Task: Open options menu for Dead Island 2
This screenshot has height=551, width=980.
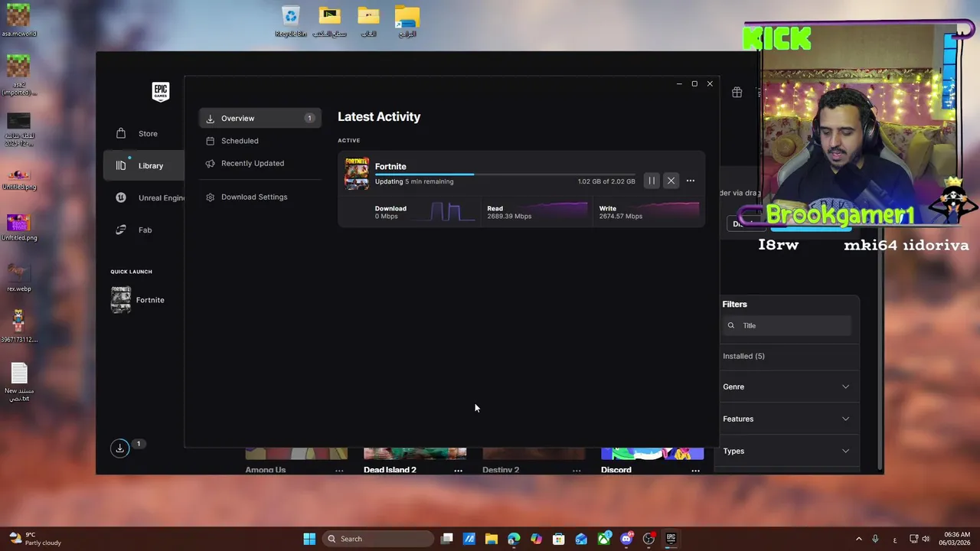Action: pyautogui.click(x=458, y=471)
